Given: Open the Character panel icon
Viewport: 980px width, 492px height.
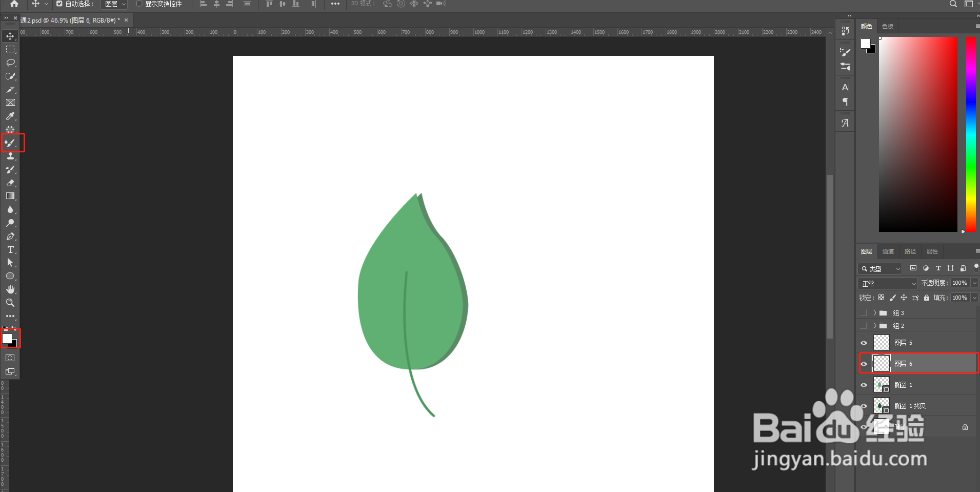Looking at the screenshot, I should click(x=846, y=87).
